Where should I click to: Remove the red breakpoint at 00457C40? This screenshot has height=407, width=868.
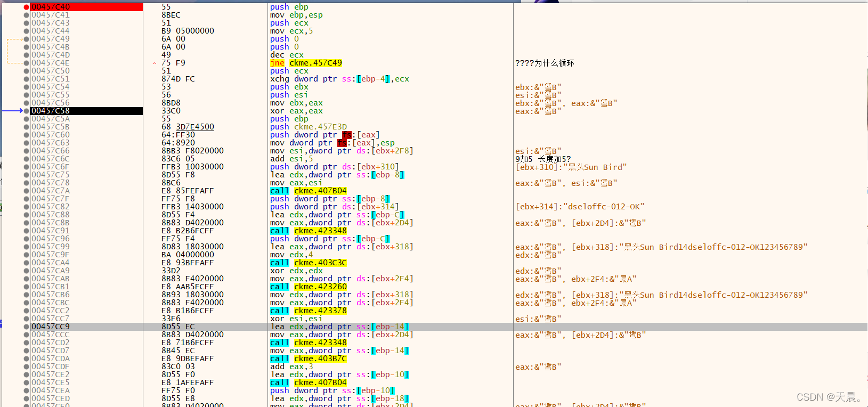[27, 7]
